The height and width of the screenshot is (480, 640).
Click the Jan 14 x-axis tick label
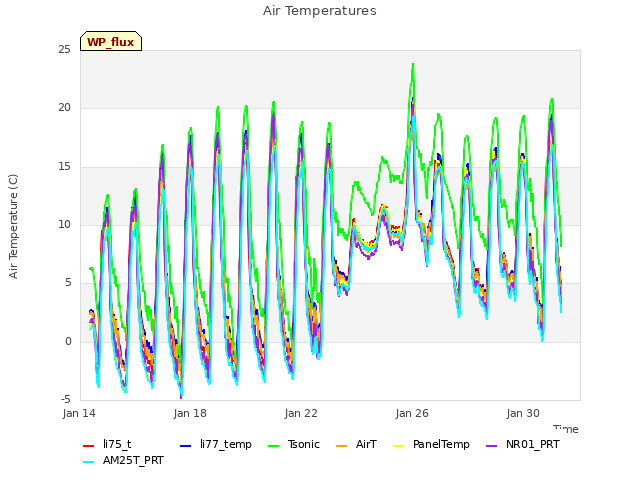pos(79,413)
